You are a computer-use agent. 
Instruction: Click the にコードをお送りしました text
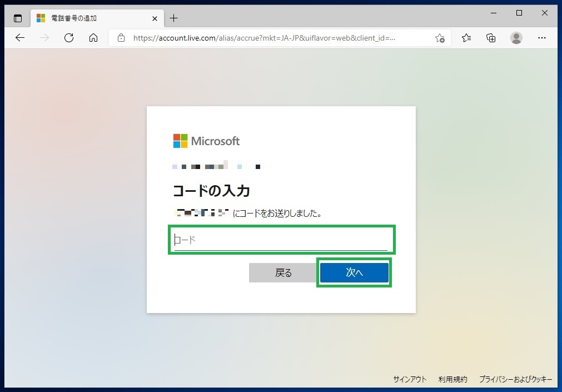pos(277,214)
